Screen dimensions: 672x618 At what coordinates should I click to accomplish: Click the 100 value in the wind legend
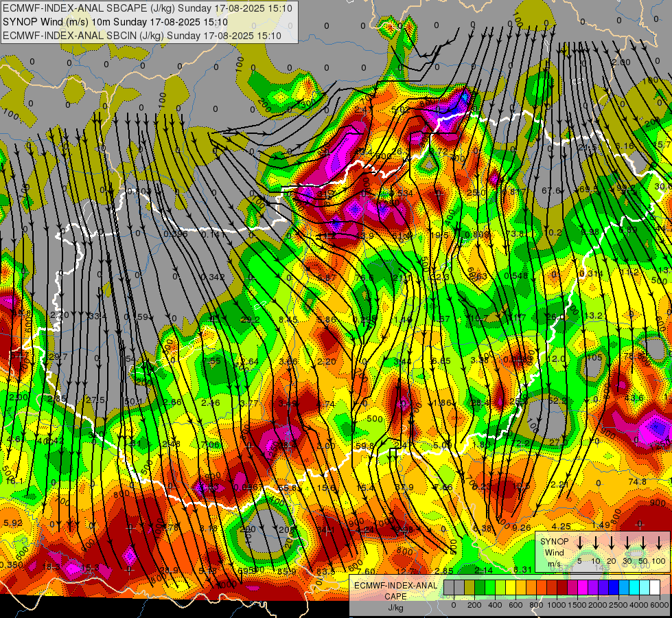pyautogui.click(x=659, y=561)
